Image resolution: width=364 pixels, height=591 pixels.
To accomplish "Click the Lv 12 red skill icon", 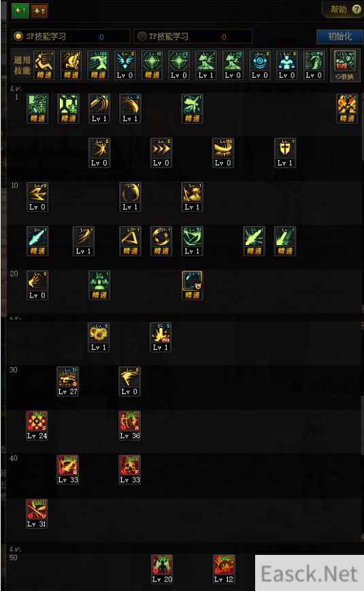I will coord(224,569).
